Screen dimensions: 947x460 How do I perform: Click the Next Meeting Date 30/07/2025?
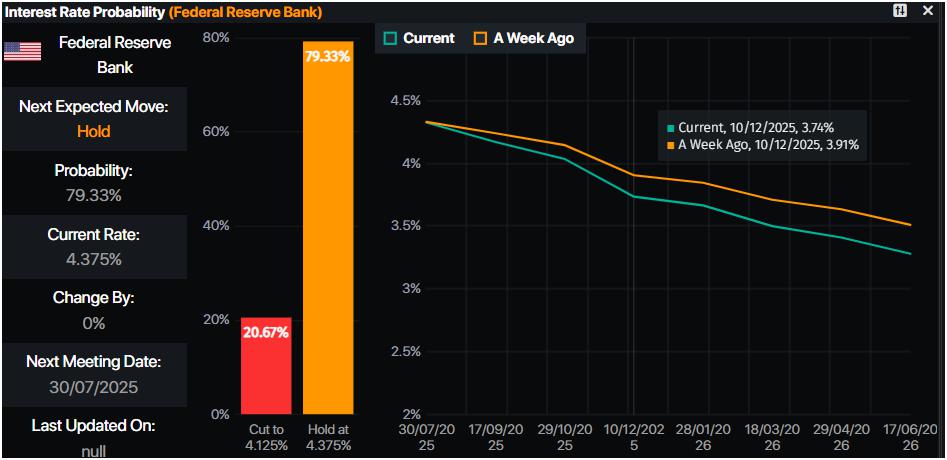pos(94,387)
